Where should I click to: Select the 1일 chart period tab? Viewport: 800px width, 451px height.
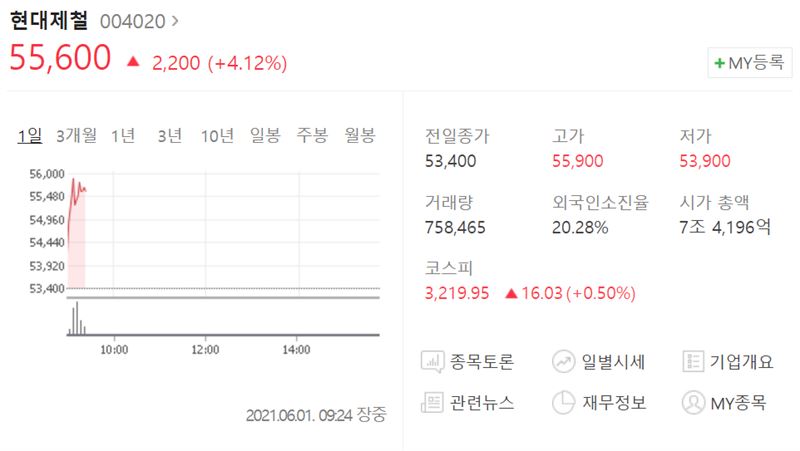(30, 136)
